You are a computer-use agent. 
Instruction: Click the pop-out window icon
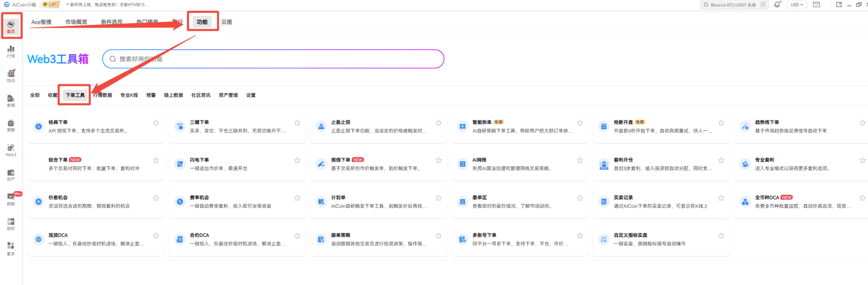[839, 5]
